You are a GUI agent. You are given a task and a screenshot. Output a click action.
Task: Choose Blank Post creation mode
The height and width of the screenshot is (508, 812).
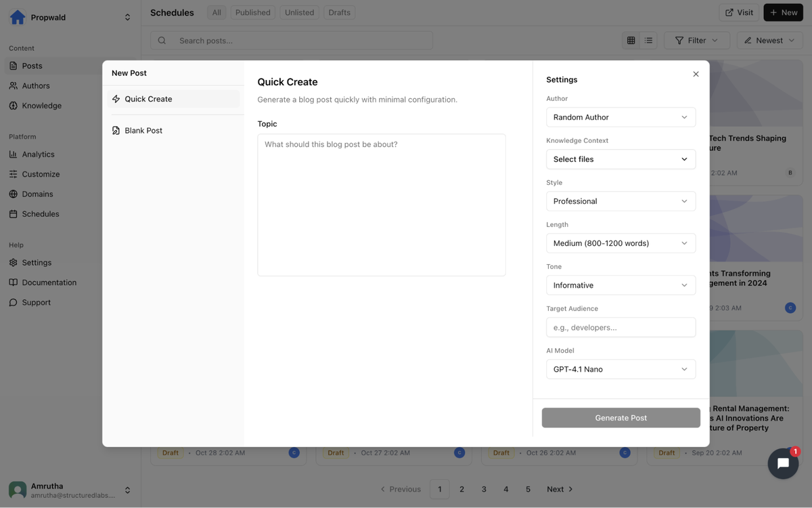(x=143, y=130)
